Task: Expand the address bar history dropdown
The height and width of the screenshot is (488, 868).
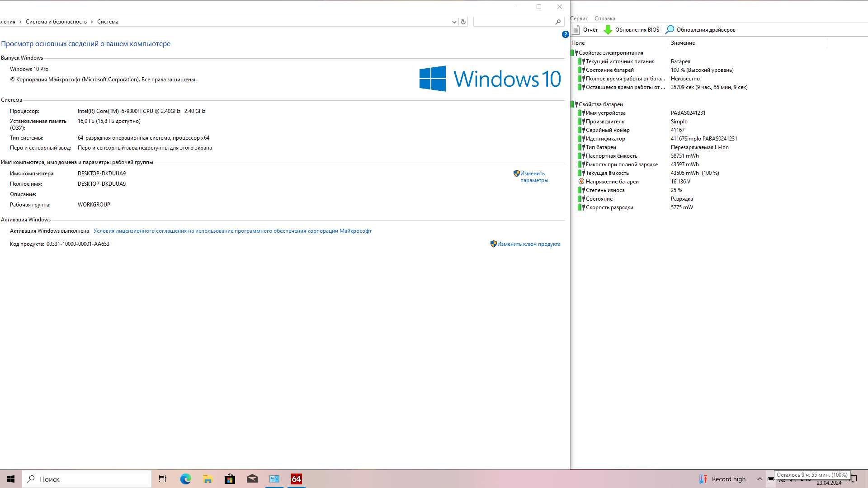Action: [x=454, y=22]
